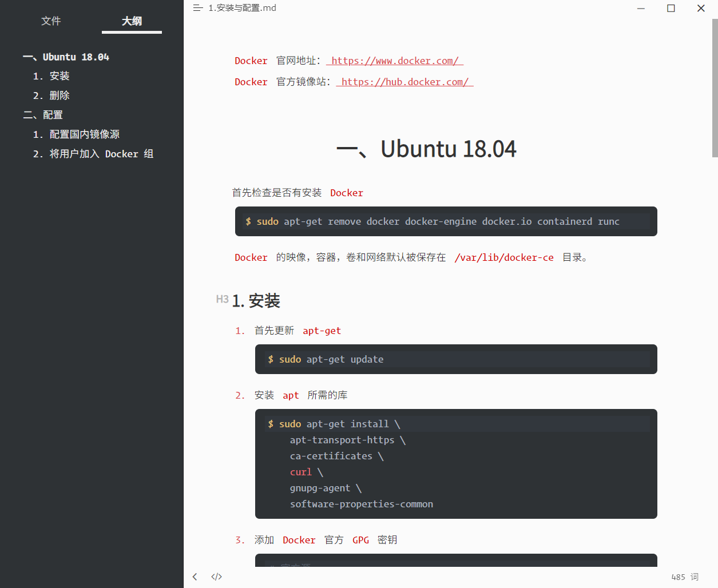Click the 1. 安装 heading in document

point(256,301)
